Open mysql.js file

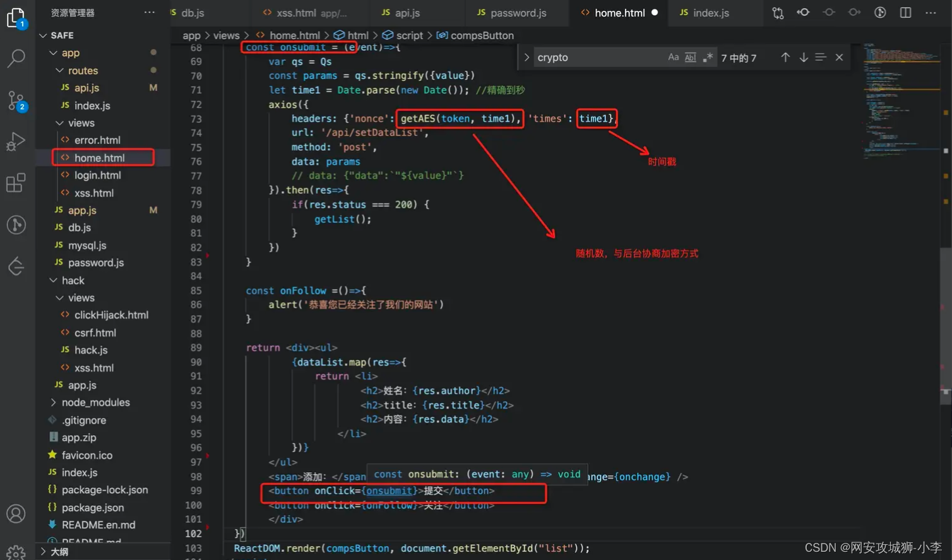click(x=87, y=245)
